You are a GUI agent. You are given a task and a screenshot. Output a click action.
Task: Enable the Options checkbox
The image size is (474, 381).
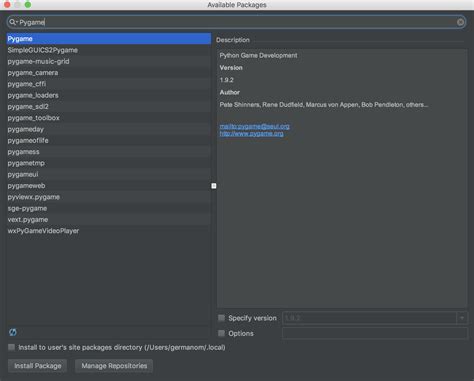[x=221, y=333]
